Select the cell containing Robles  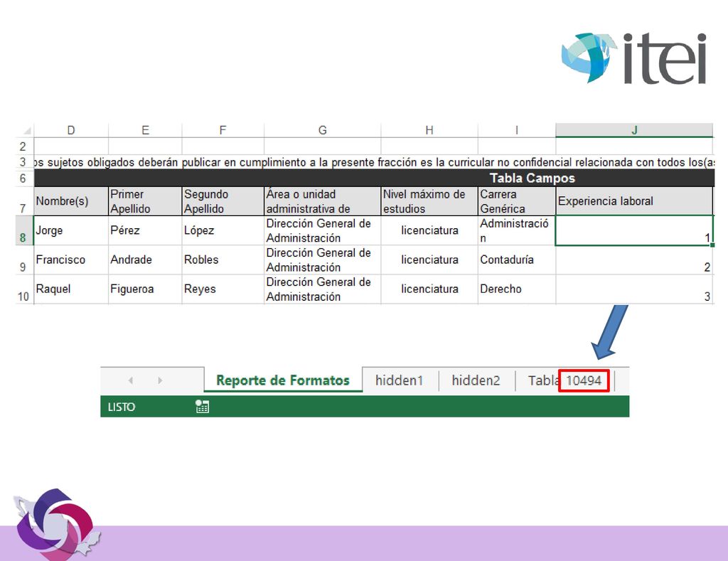click(223, 260)
